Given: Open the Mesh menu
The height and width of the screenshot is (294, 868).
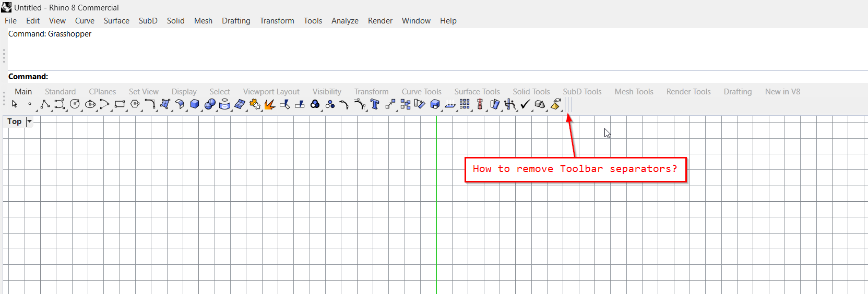Looking at the screenshot, I should (x=203, y=21).
